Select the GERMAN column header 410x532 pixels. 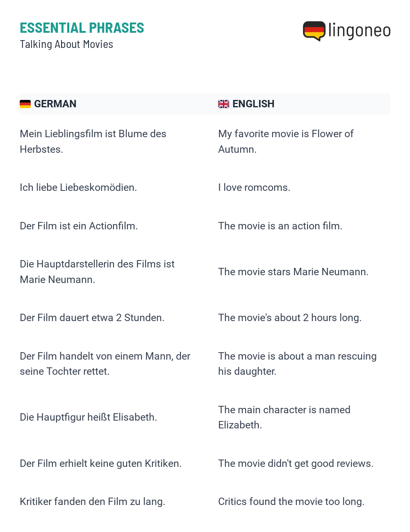pyautogui.click(x=55, y=104)
